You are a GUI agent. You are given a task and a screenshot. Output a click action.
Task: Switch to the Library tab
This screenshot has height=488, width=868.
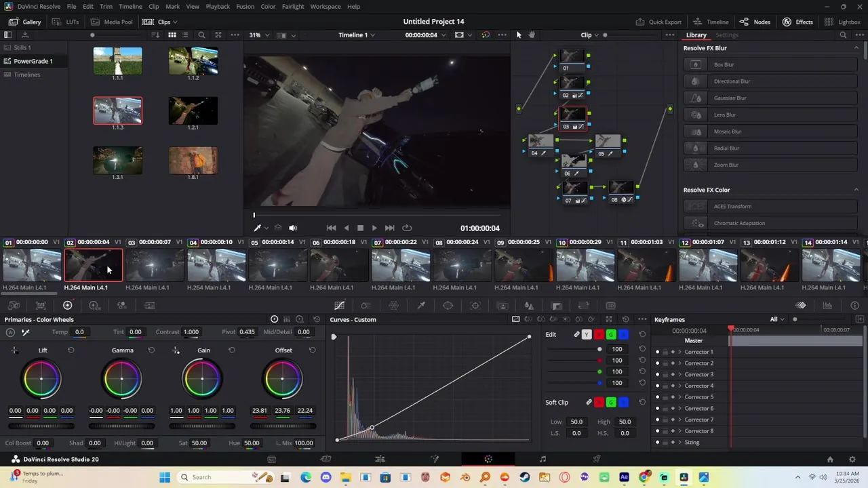(x=696, y=35)
